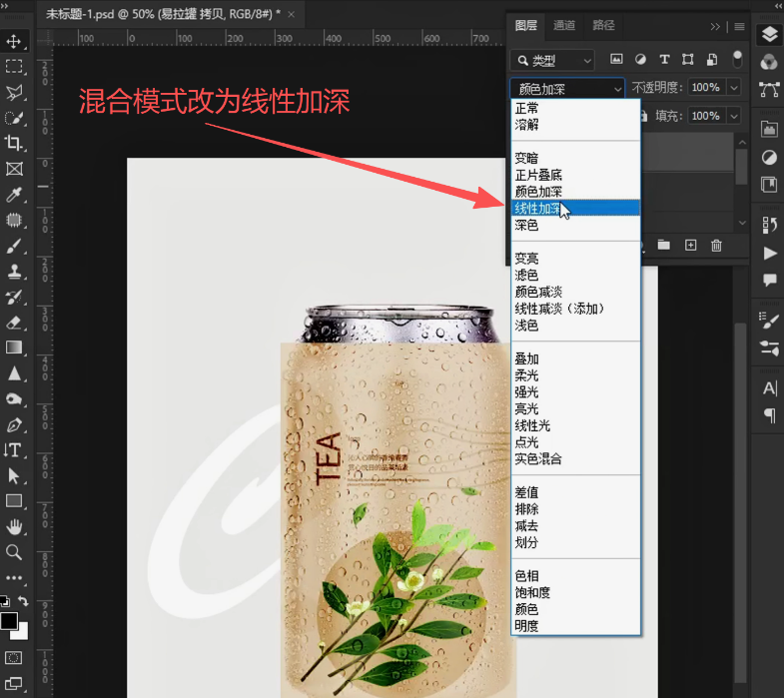
Task: Select the Path Selection tool
Action: (x=14, y=475)
